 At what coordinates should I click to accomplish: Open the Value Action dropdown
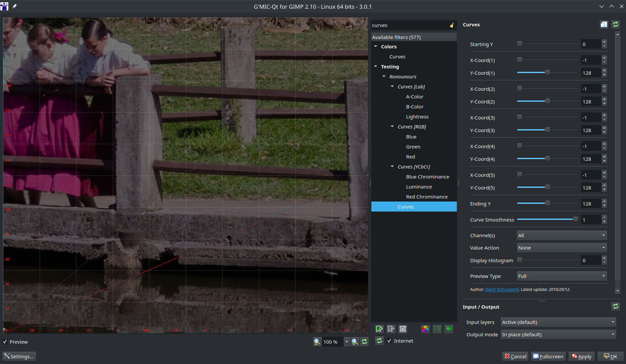562,248
